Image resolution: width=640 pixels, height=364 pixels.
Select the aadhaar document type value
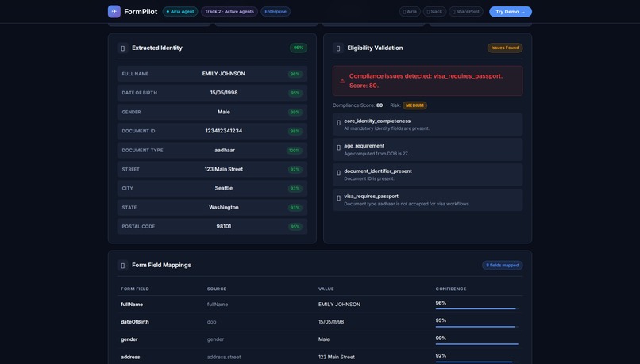point(225,151)
